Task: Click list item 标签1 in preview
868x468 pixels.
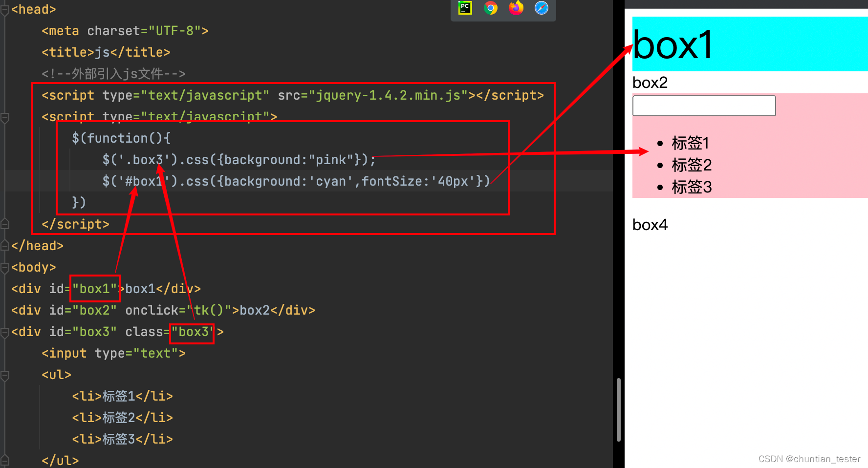Action: tap(690, 143)
